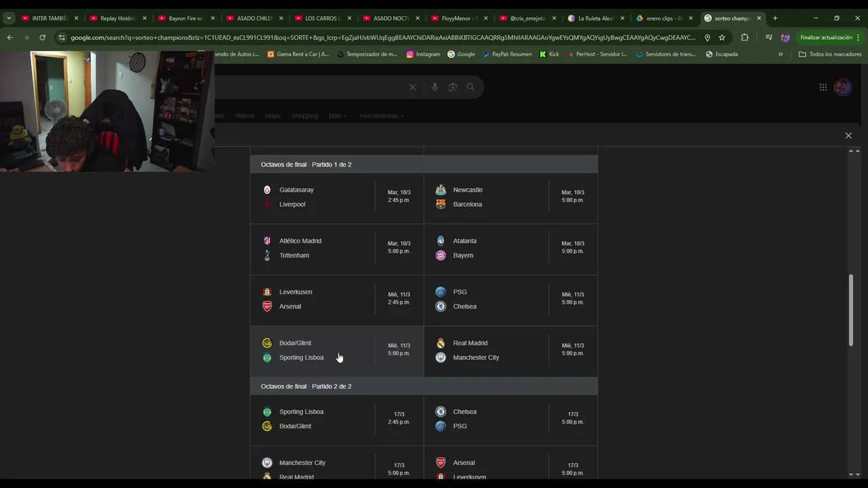This screenshot has width=868, height=488.
Task: Switch to the FloyyMenor tab
Action: (458, 18)
